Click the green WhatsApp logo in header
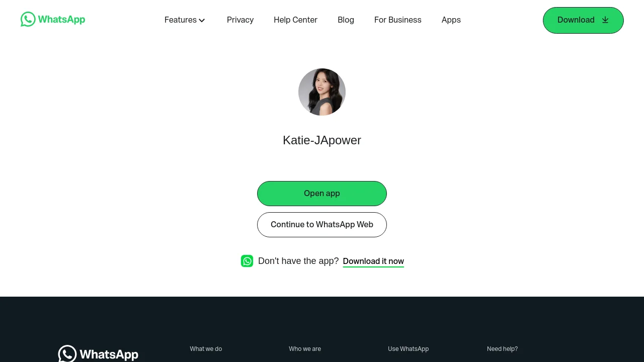 pos(53,20)
